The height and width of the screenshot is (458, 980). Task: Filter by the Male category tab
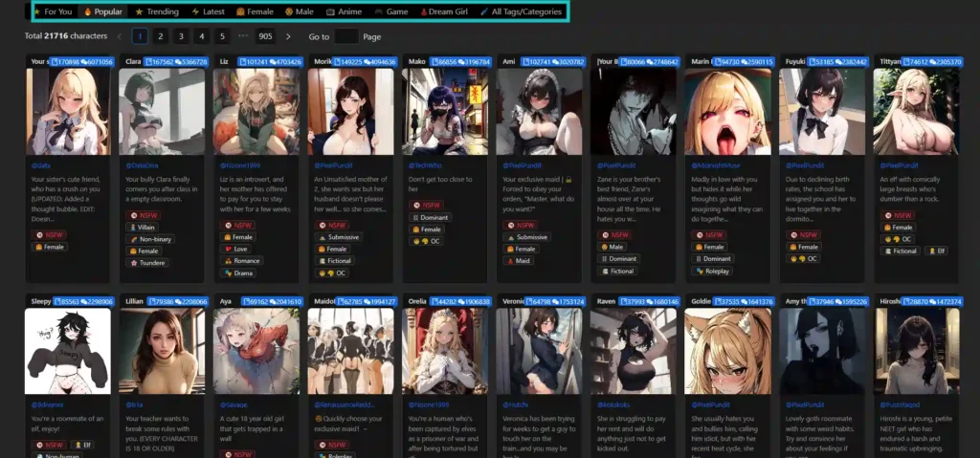coord(300,11)
